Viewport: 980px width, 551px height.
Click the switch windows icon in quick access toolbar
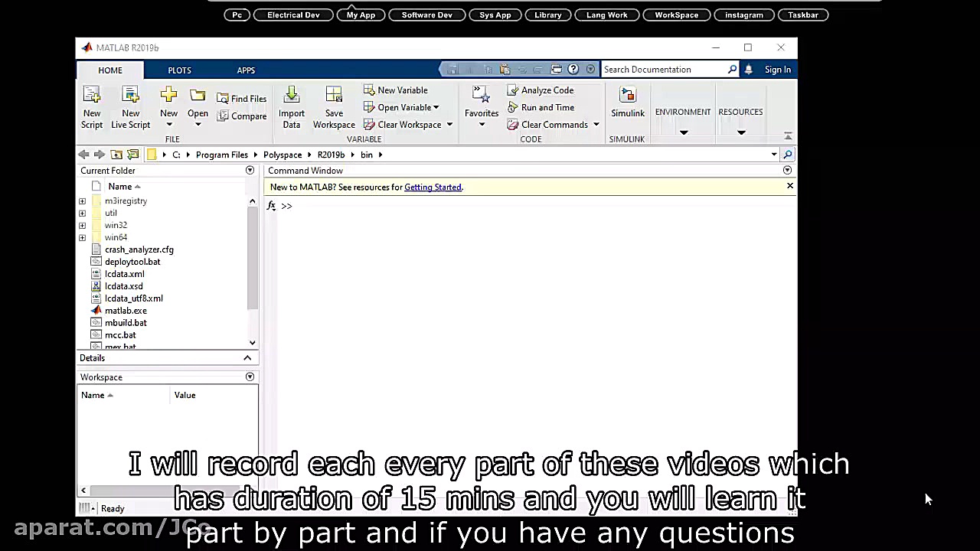(x=556, y=70)
